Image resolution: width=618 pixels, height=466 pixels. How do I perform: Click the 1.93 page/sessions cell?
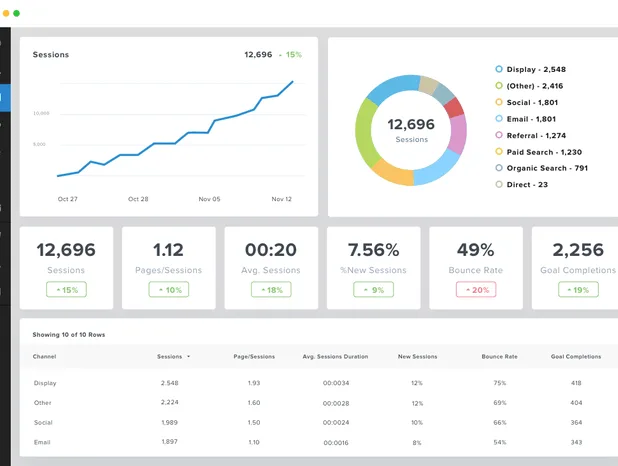(254, 383)
